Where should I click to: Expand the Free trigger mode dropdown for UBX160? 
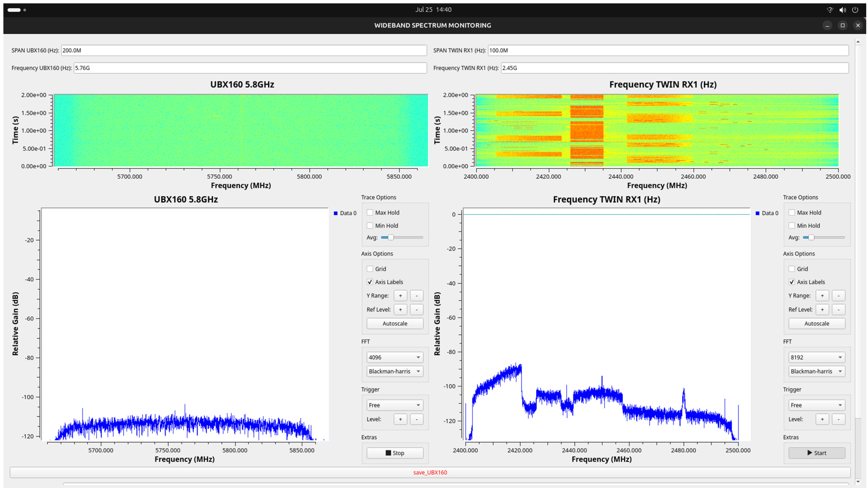[x=395, y=405]
